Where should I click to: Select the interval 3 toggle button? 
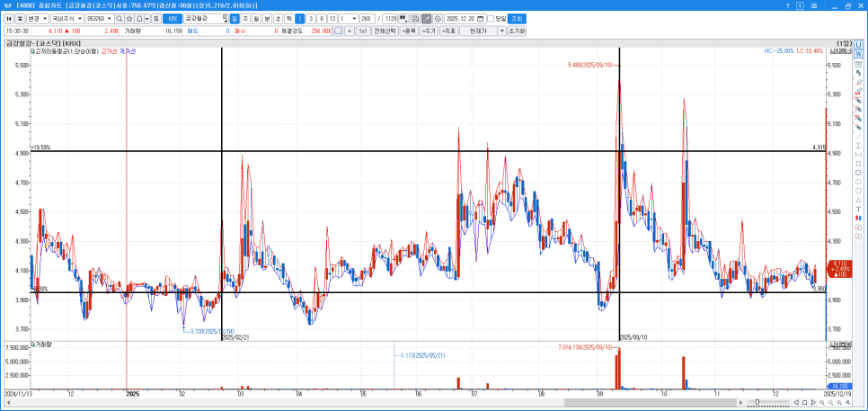[x=311, y=18]
